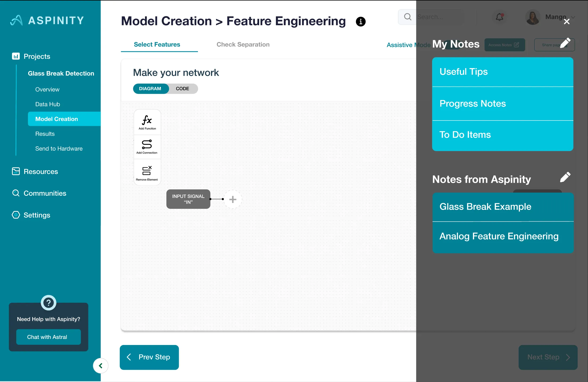Click the edit pencil next to My Notes

coord(565,43)
